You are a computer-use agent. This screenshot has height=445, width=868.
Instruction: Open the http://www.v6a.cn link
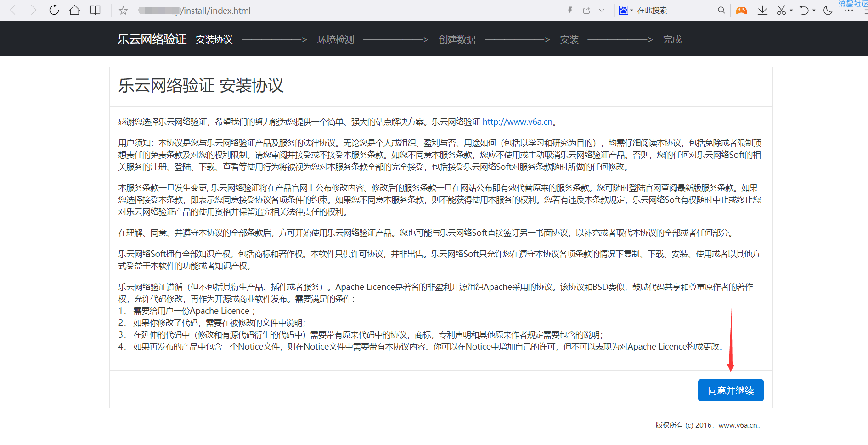(x=518, y=122)
